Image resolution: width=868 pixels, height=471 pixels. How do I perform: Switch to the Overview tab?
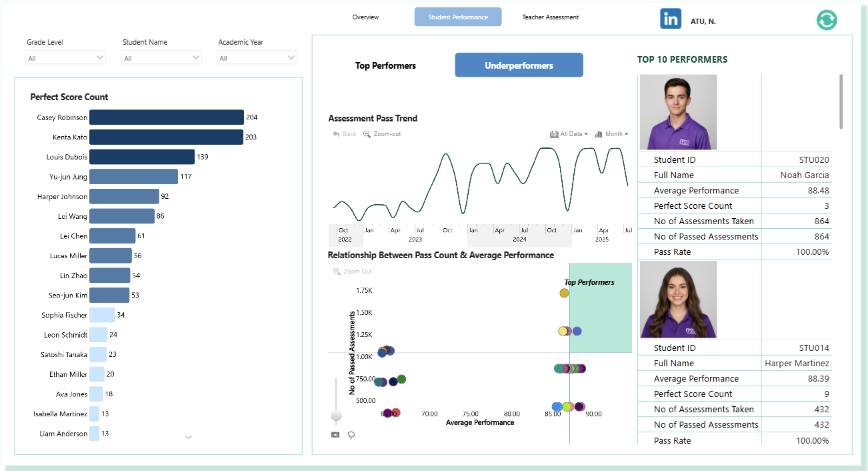click(366, 17)
